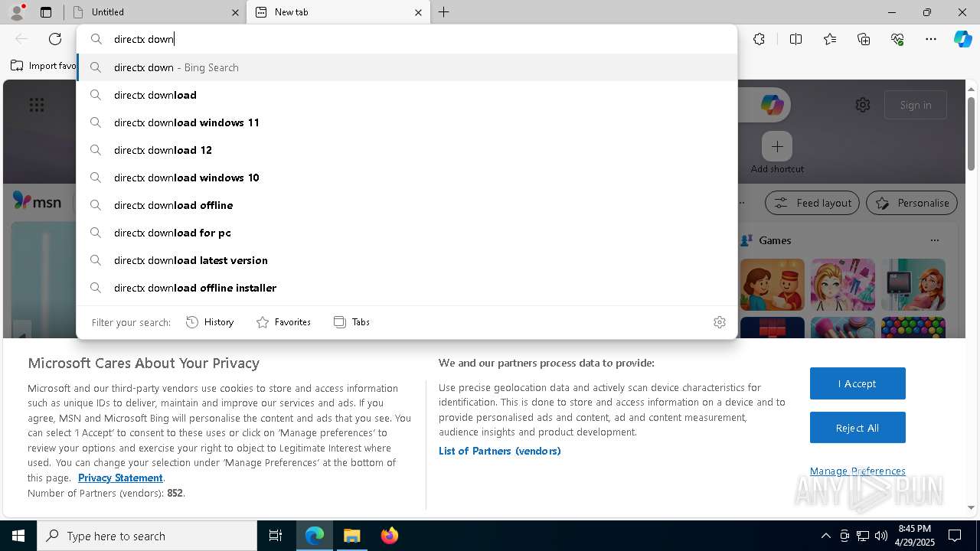Close the Untitled tab
Screen dimensions: 980x551
pos(235,12)
